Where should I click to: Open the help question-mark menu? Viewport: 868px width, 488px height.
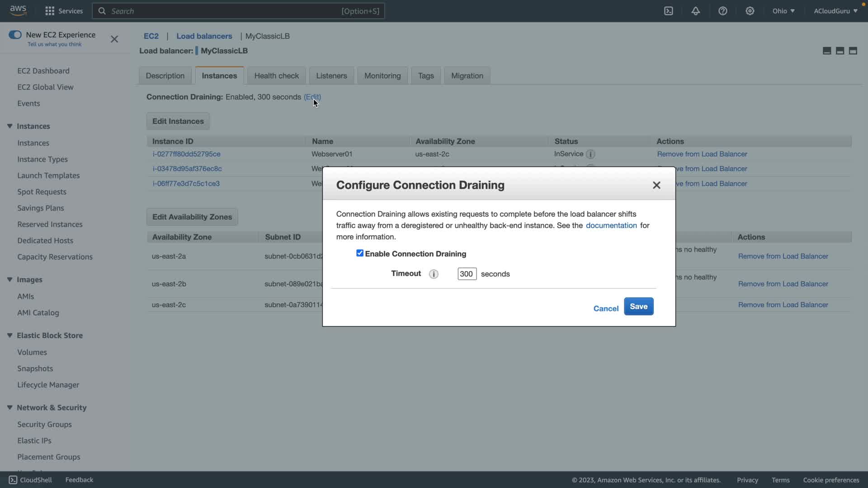(x=723, y=11)
